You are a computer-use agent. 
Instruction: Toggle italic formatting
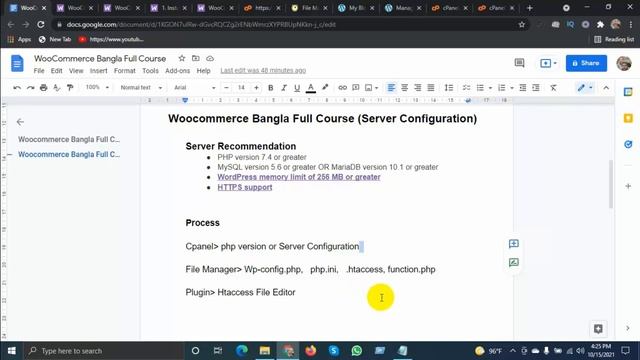pyautogui.click(x=284, y=88)
